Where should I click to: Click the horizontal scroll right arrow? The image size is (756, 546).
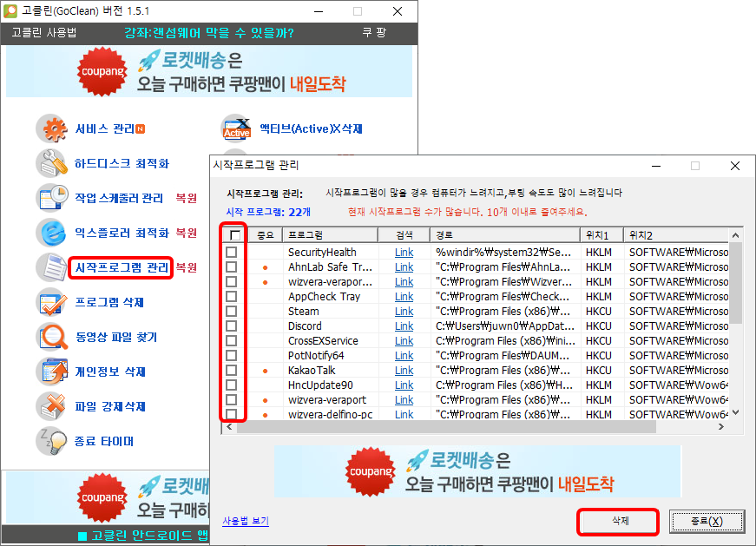tap(721, 427)
